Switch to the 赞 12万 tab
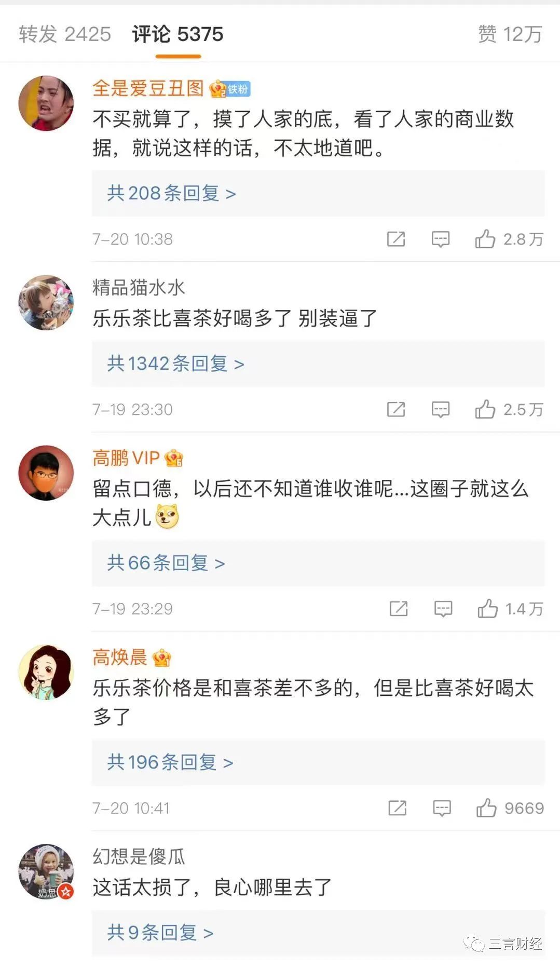Image resolution: width=560 pixels, height=968 pixels. pyautogui.click(x=510, y=34)
